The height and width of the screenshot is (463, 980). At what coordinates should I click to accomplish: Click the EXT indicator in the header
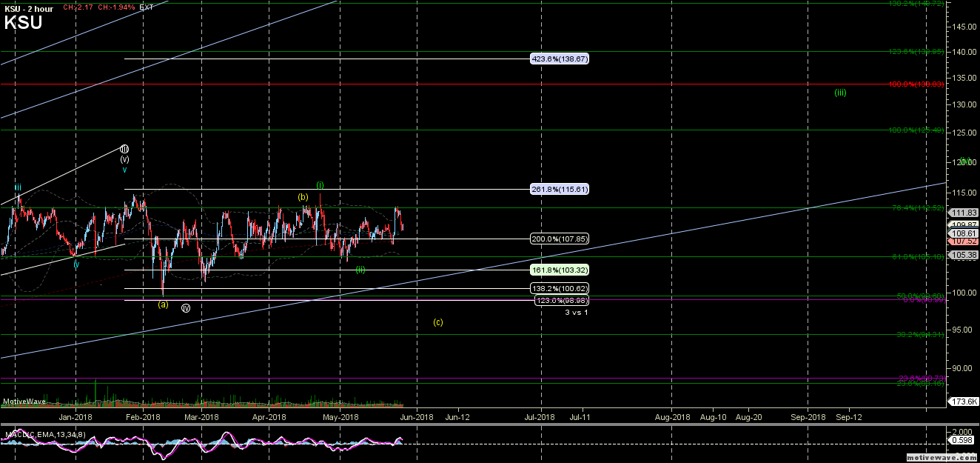[x=147, y=7]
